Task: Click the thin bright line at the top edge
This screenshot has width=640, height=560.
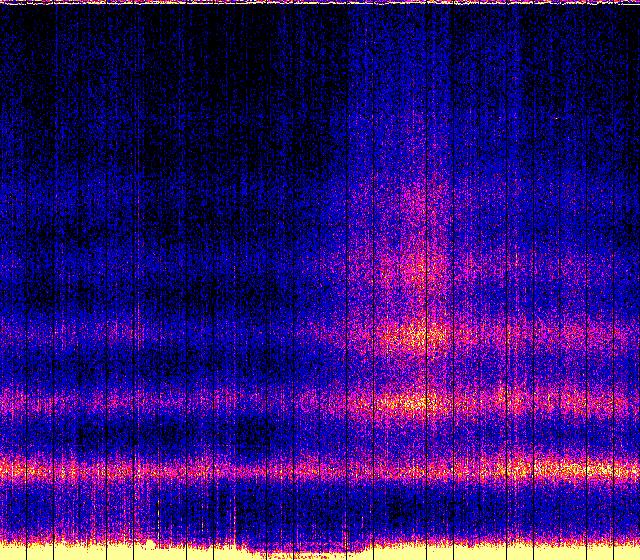Action: click(320, 2)
